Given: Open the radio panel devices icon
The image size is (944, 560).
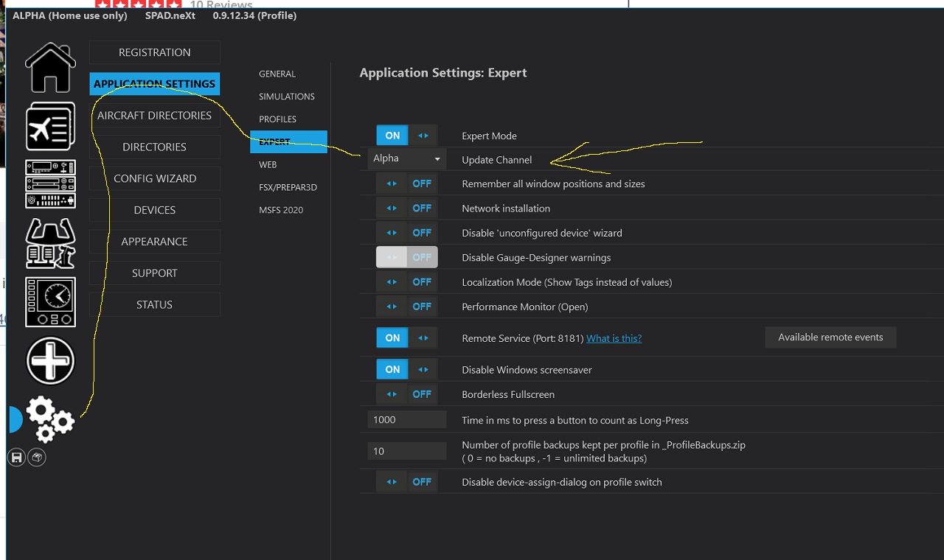Looking at the screenshot, I should [x=50, y=183].
